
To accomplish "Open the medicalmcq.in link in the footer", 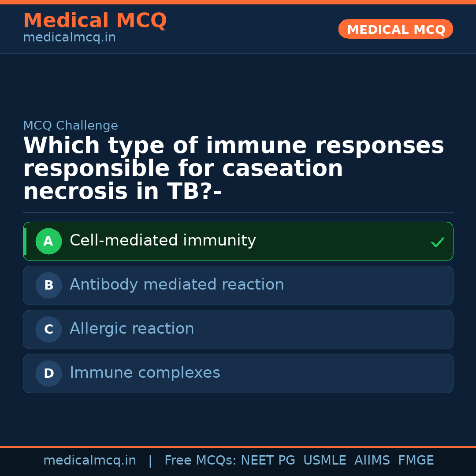I will pos(89,461).
